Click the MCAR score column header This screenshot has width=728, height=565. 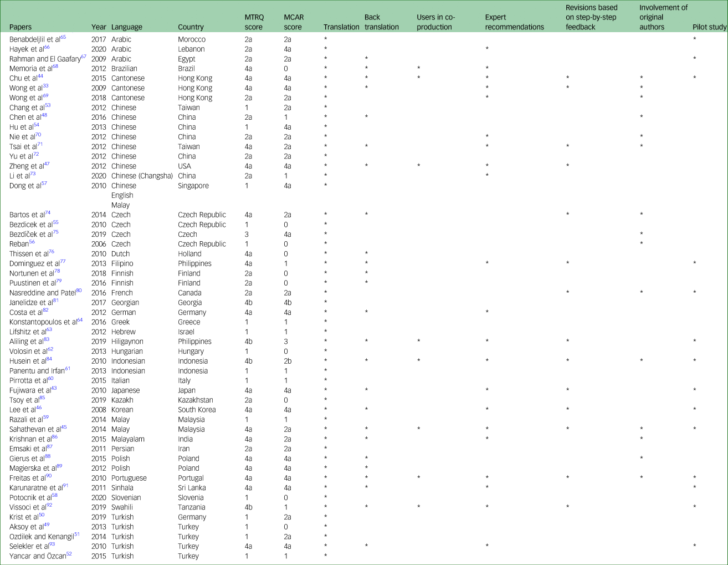pyautogui.click(x=293, y=22)
